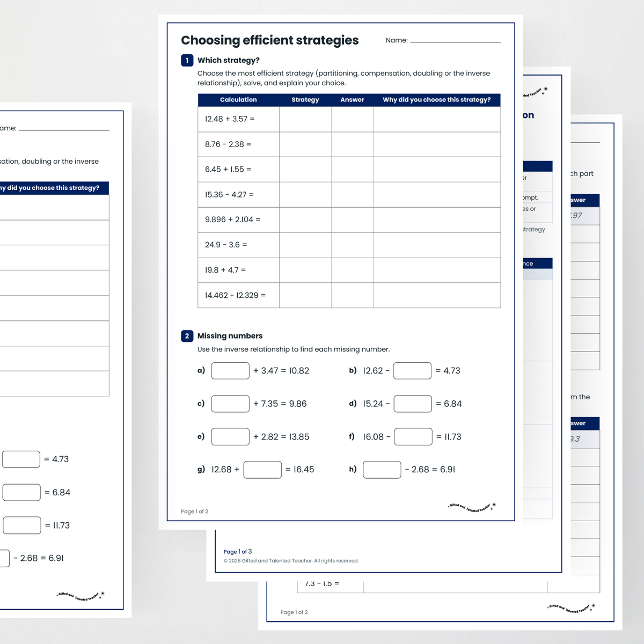Select the box after 12.68 + in question g)
This screenshot has width=644, height=644.
coord(262,470)
